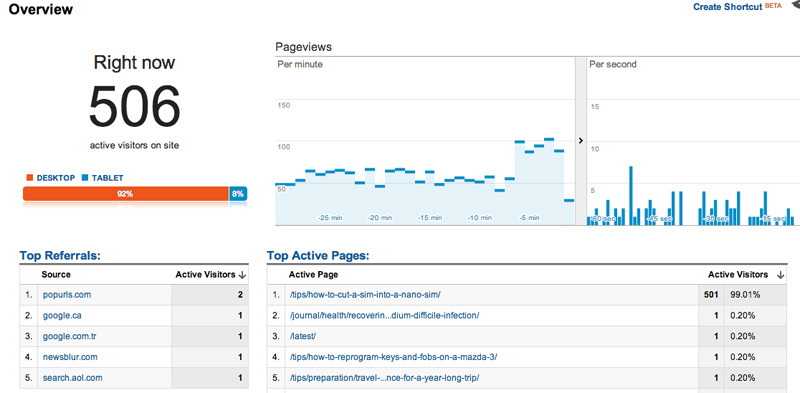The width and height of the screenshot is (800, 393).
Task: Click the Per second chart label
Action: coord(613,64)
